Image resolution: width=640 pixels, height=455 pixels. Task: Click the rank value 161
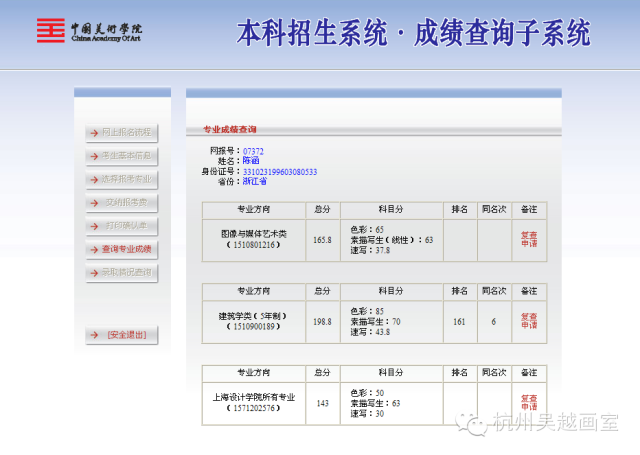(x=459, y=322)
